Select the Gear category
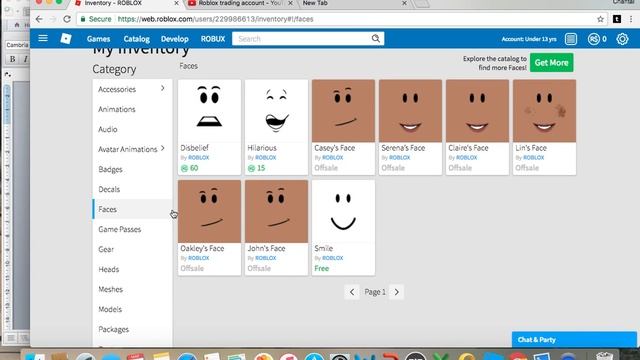The image size is (640, 360). tap(132, 249)
